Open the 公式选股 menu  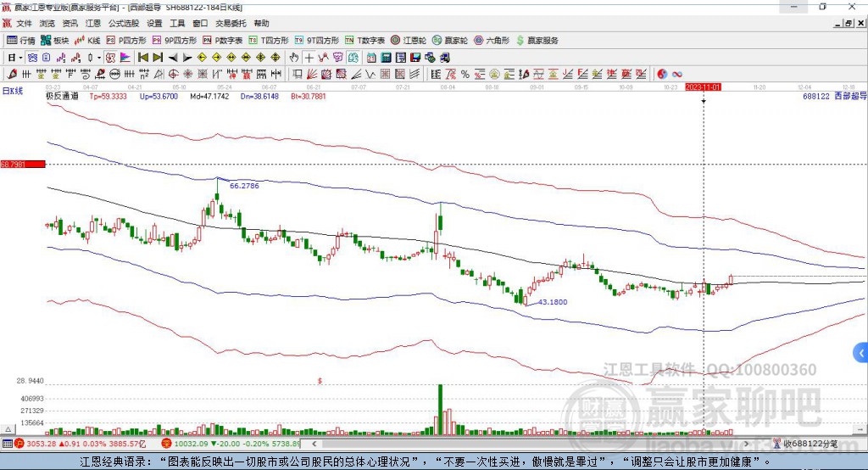(124, 23)
